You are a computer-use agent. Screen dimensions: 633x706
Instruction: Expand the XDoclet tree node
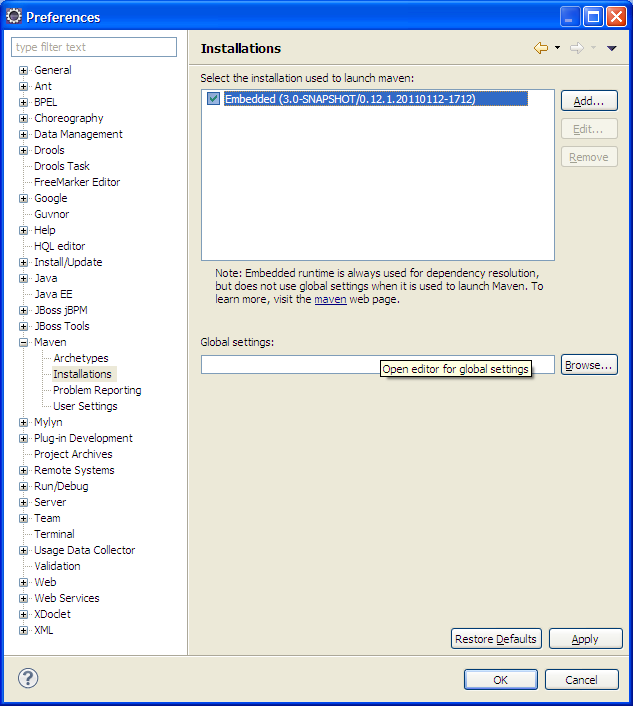(x=23, y=614)
